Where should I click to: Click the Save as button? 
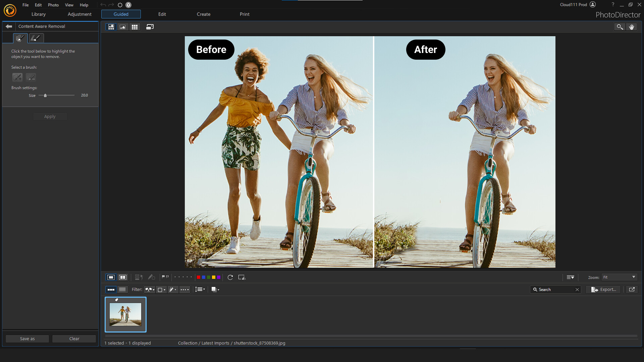27,339
